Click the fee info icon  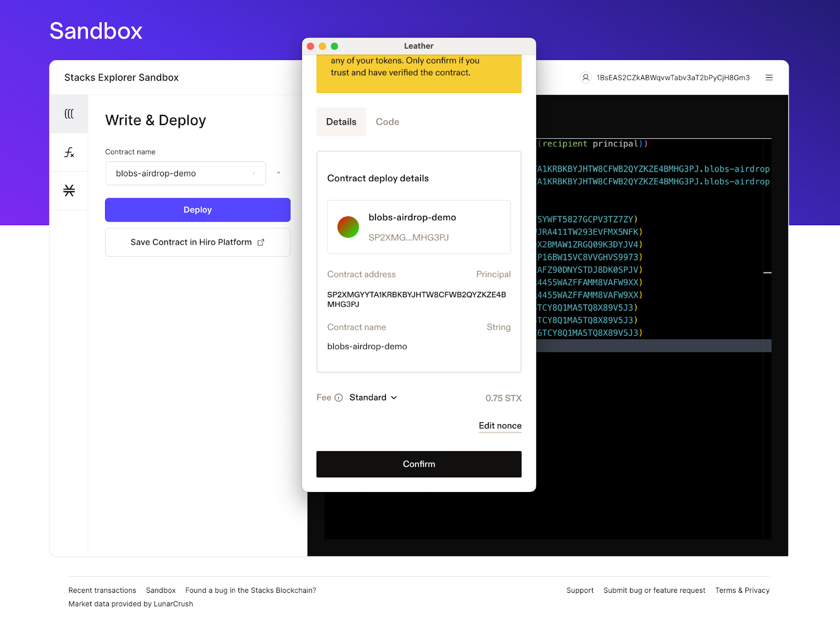[339, 398]
